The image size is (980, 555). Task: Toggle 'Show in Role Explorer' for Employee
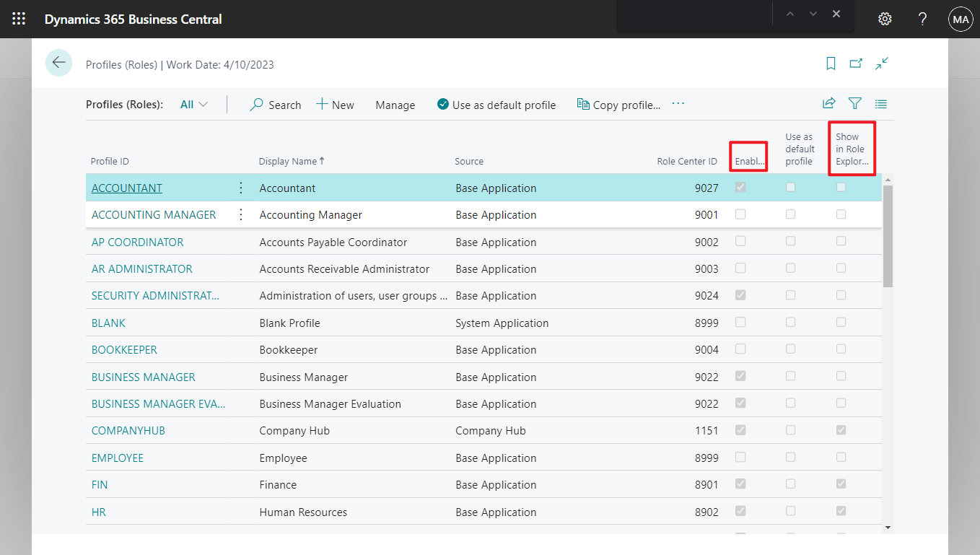[x=841, y=457]
